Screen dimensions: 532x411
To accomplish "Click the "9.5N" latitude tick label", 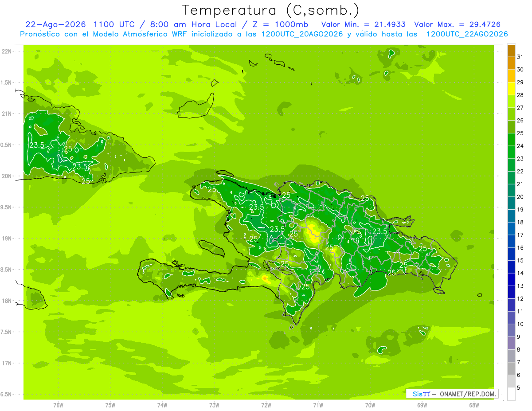I will (x=7, y=207).
